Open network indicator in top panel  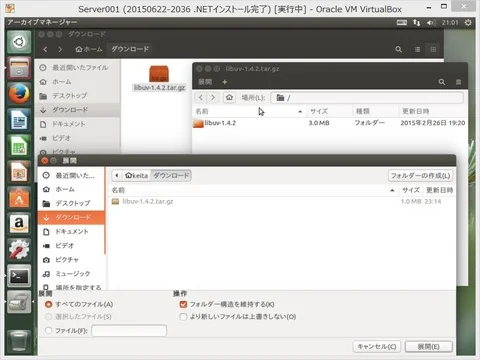point(416,22)
